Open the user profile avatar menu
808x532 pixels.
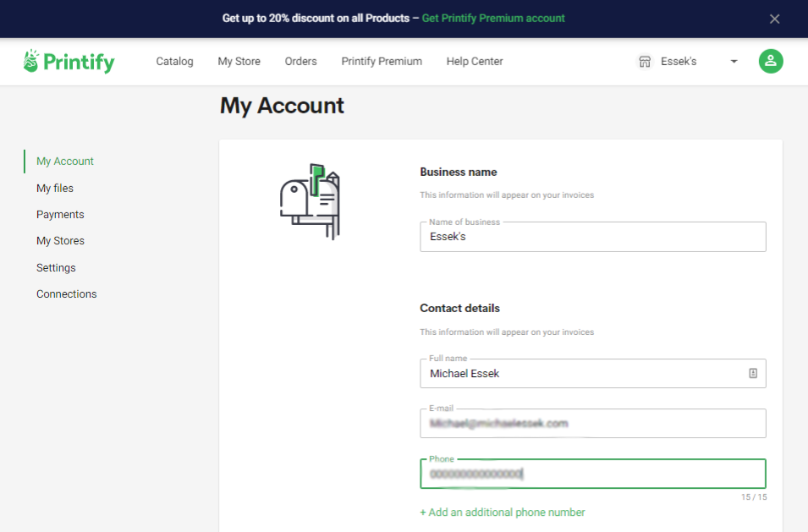pos(771,61)
